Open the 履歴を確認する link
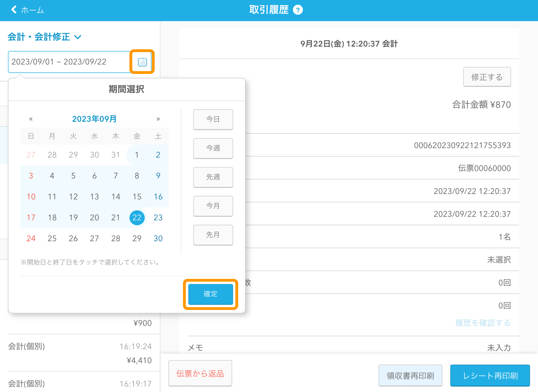The height and width of the screenshot is (392, 538). click(x=483, y=323)
